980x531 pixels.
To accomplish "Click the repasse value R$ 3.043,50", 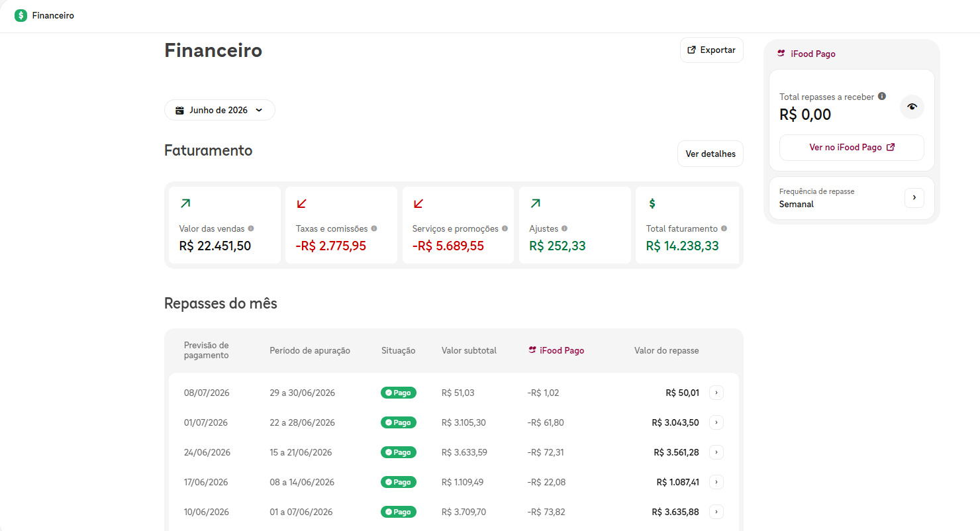I will click(675, 422).
